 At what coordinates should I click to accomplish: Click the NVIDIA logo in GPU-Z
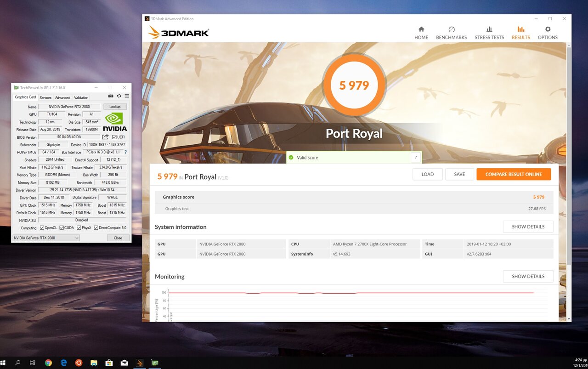click(x=115, y=122)
